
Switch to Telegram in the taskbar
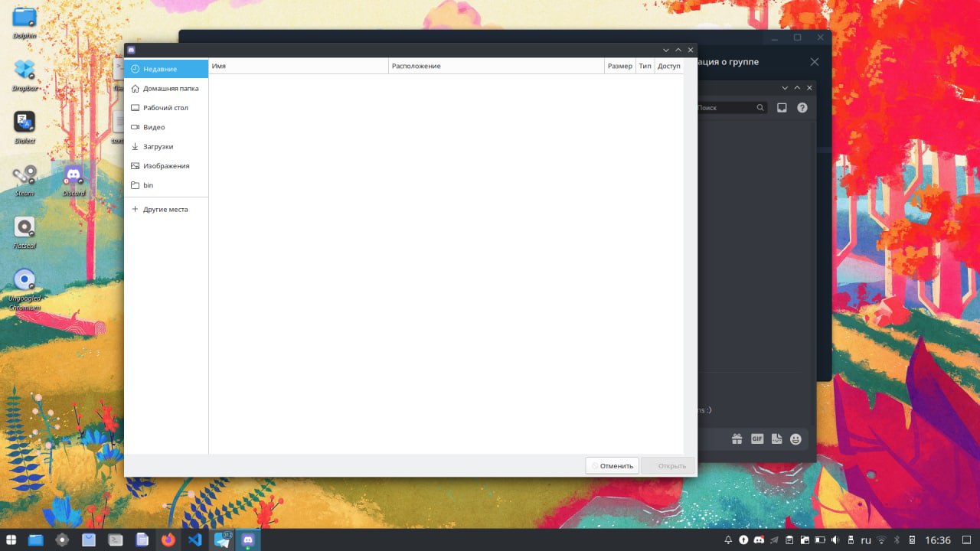[x=221, y=540]
